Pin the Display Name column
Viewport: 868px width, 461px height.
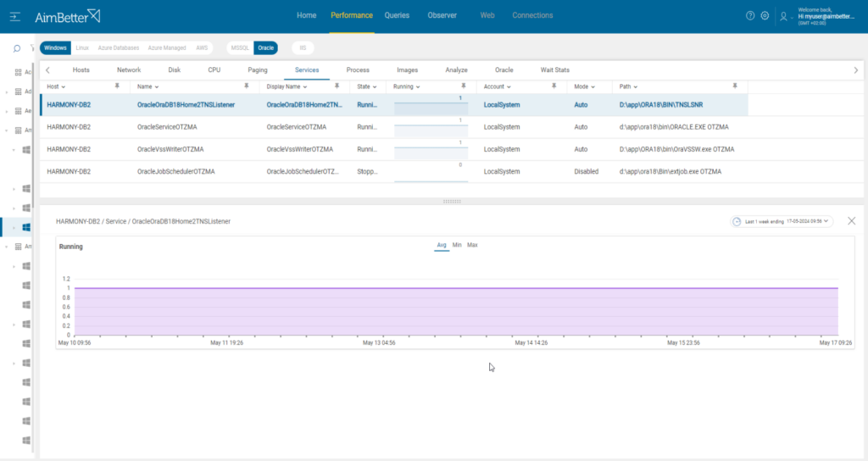(x=337, y=86)
